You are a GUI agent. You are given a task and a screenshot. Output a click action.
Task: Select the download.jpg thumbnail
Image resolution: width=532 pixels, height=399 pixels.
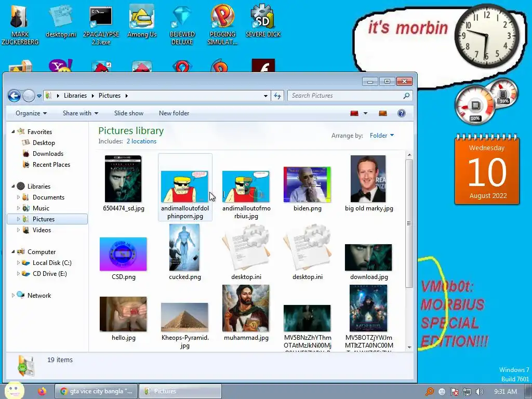click(x=368, y=258)
